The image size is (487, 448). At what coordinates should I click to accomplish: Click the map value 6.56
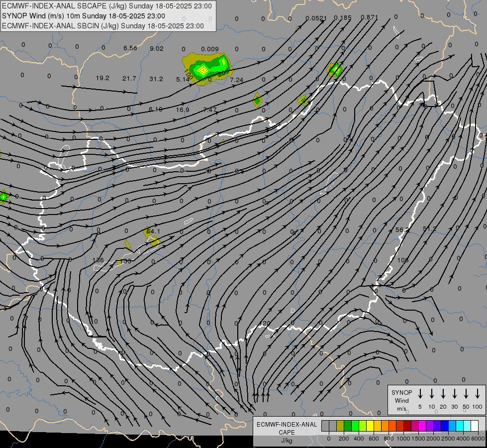coord(130,48)
